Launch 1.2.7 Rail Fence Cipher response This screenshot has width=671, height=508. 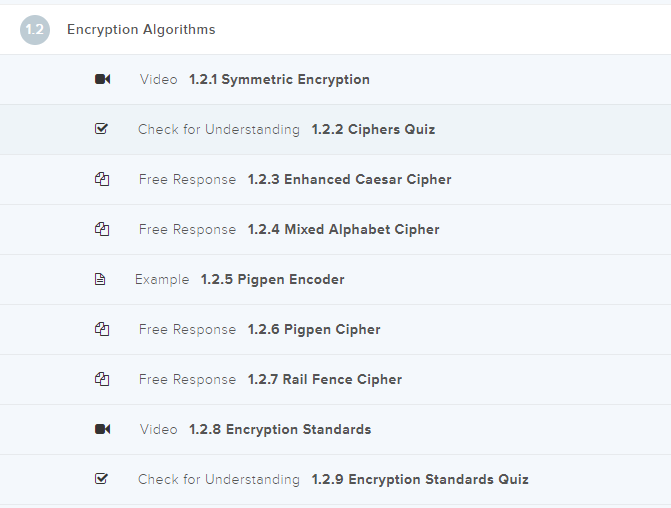point(324,380)
